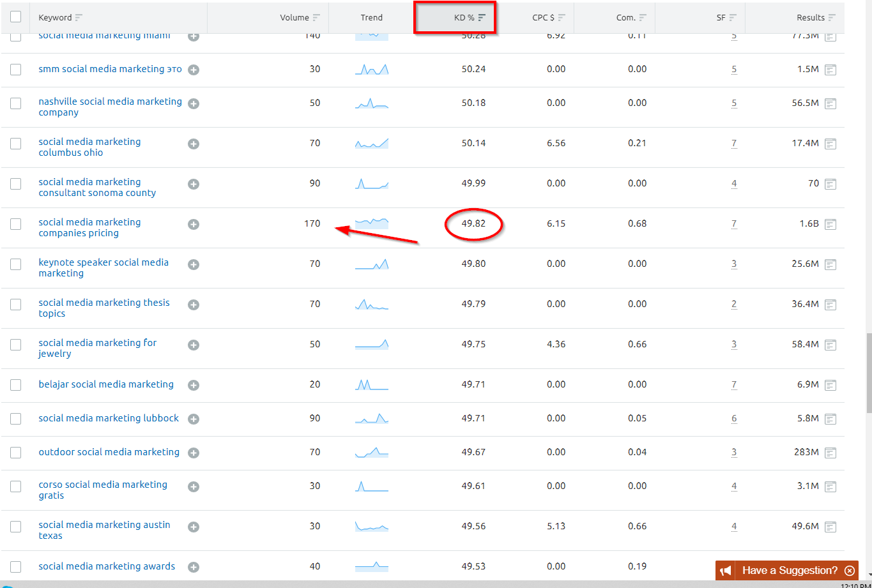Click sort icon on the KD % column

click(x=482, y=18)
